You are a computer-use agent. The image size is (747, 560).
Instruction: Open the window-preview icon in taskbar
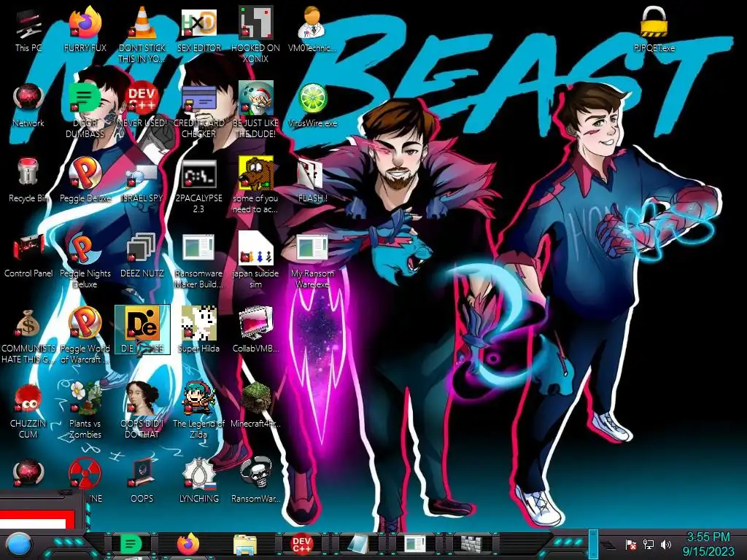point(415,544)
